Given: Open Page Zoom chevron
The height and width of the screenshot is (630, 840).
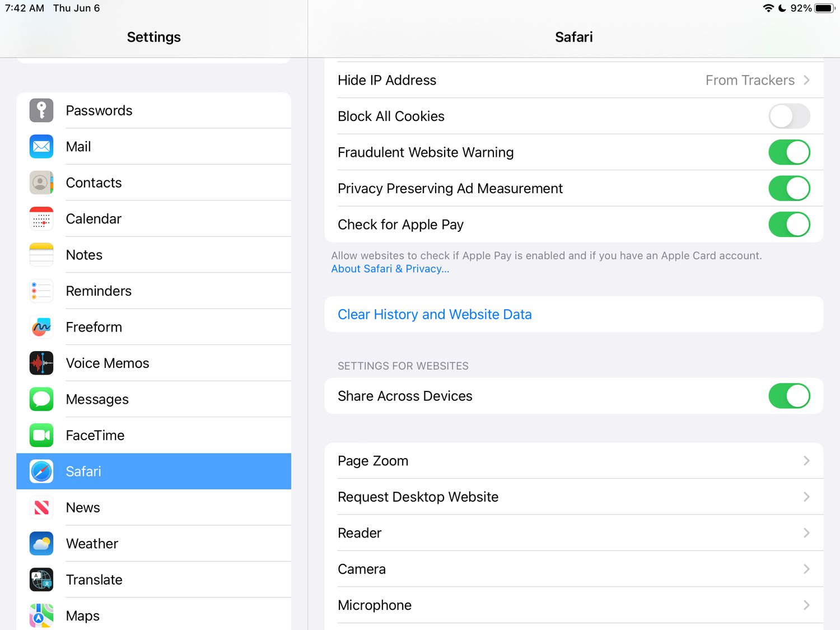Looking at the screenshot, I should click(x=806, y=461).
